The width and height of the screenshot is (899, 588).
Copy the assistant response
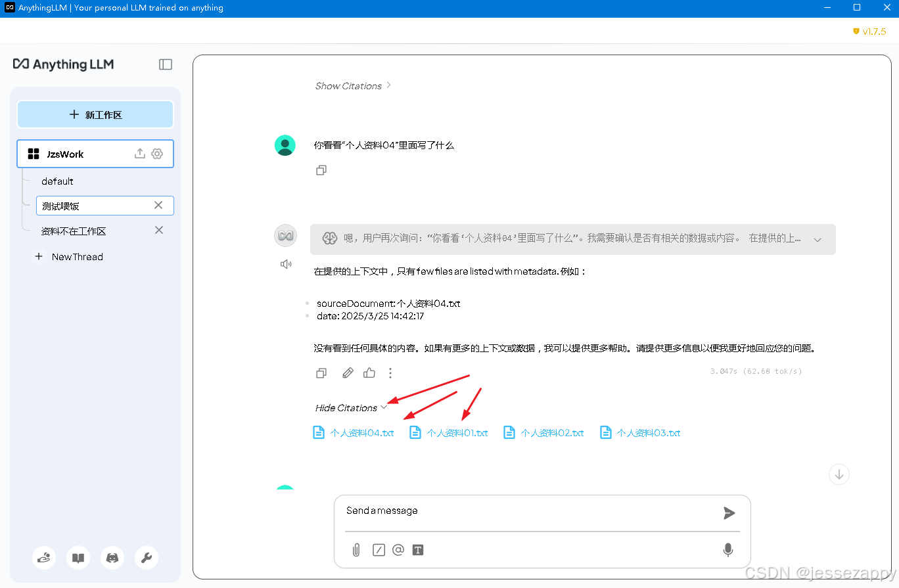(321, 373)
